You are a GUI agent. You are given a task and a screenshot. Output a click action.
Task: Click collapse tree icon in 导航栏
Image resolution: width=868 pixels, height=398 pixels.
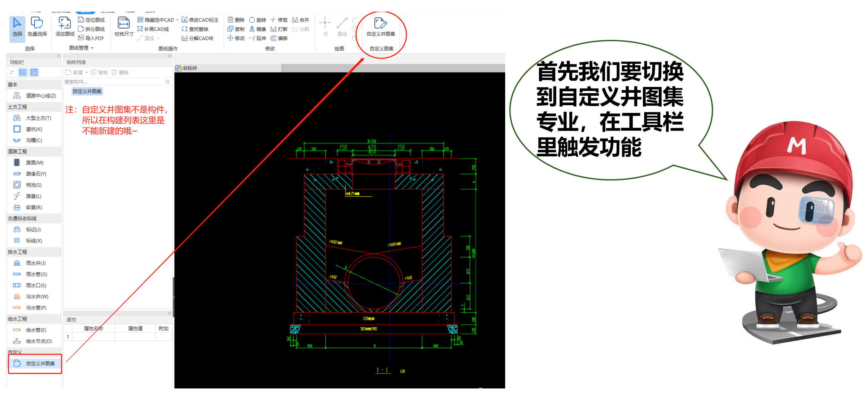pos(12,72)
